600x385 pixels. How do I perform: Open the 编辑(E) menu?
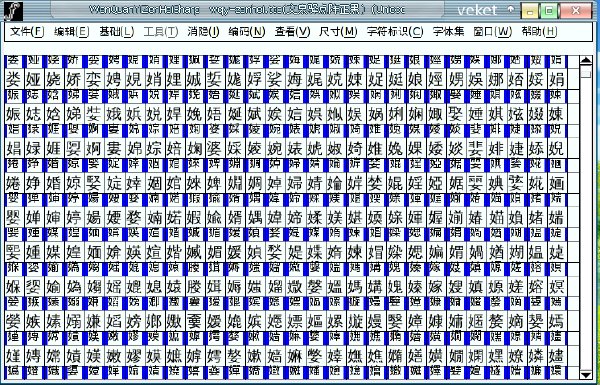(72, 31)
